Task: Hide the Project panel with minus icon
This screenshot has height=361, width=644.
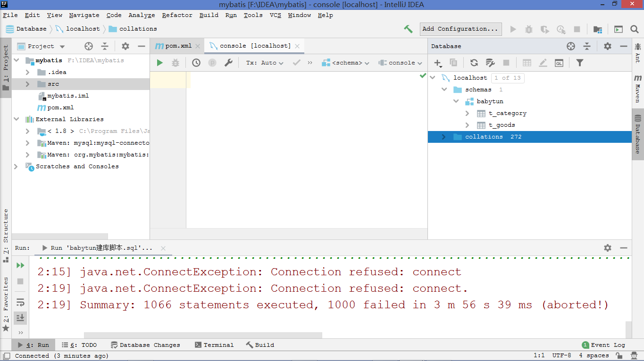Action: (141, 46)
